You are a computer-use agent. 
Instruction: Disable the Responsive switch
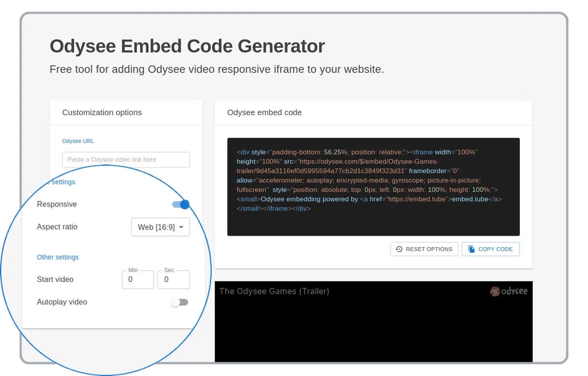pos(181,204)
